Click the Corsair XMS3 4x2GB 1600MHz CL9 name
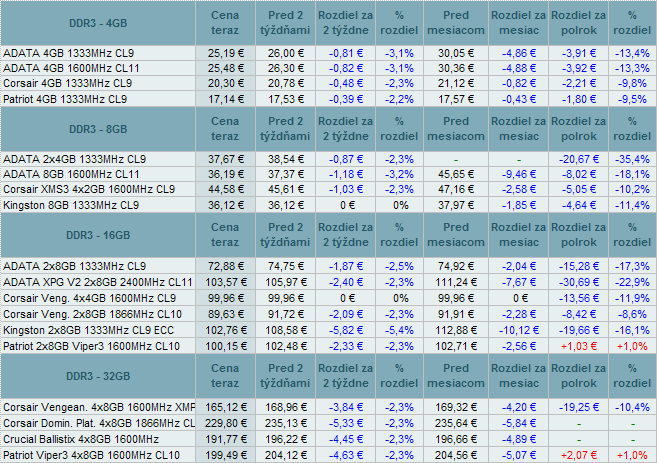The width and height of the screenshot is (657, 463). pyautogui.click(x=89, y=189)
